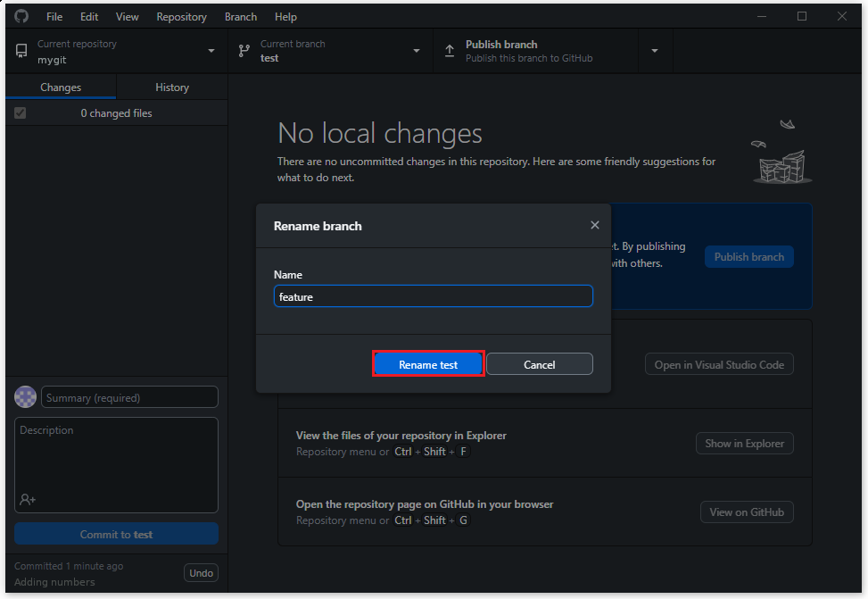The height and width of the screenshot is (599, 868).
Task: Click the user avatar beside Summary
Action: [x=26, y=397]
